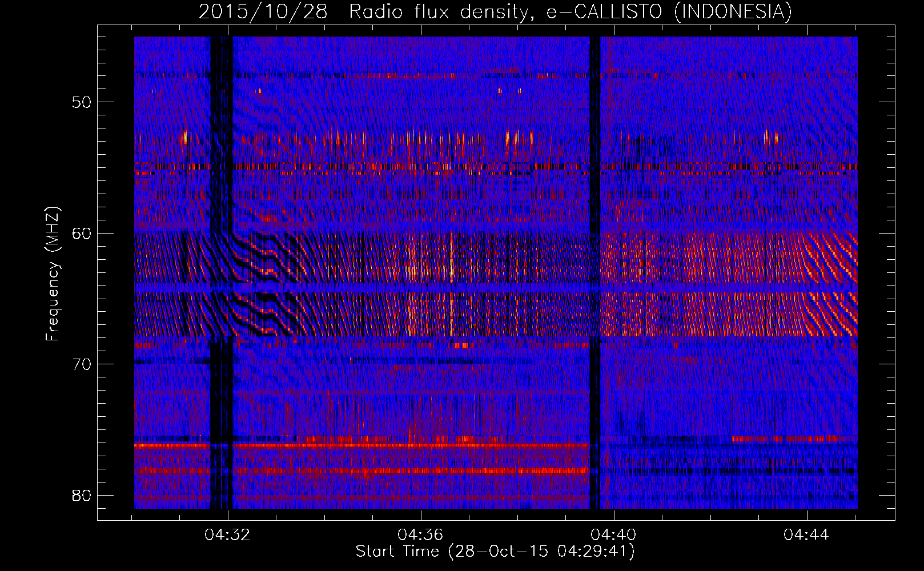Click the 'Start Time (28-Oct-15 04:29:41)' axis label

[495, 552]
